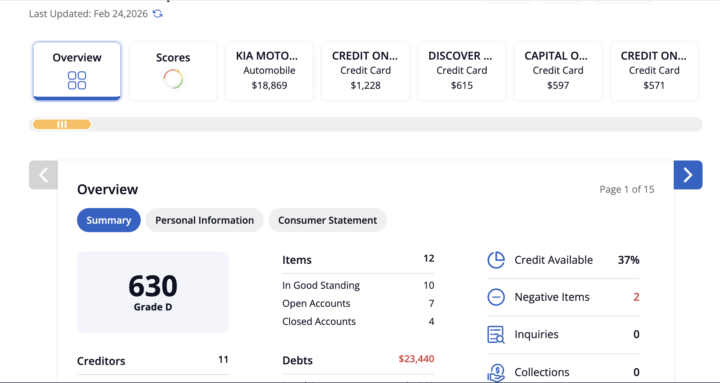Screen dimensions: 720x383
Task: Go to next page with right arrow
Action: pyautogui.click(x=688, y=175)
